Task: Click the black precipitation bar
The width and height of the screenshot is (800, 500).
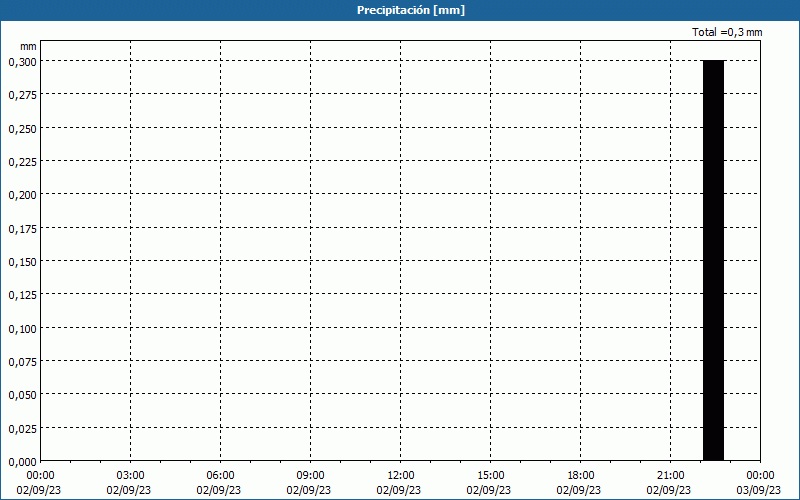Action: pyautogui.click(x=713, y=260)
